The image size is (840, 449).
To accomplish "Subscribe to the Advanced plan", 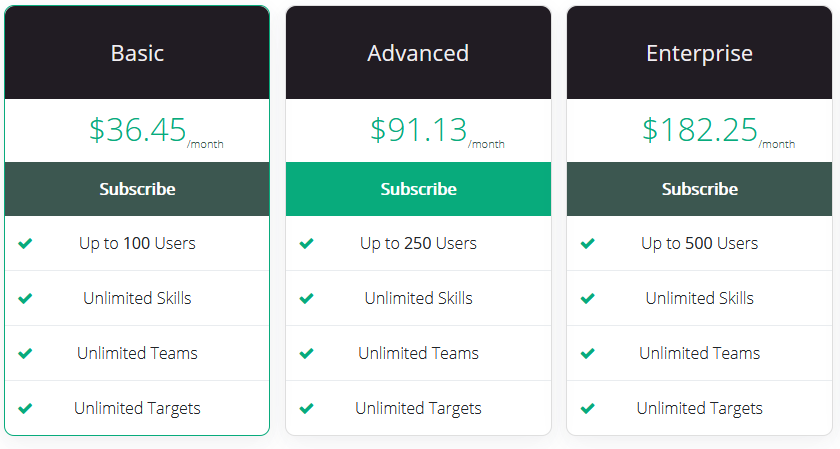I will [x=418, y=189].
